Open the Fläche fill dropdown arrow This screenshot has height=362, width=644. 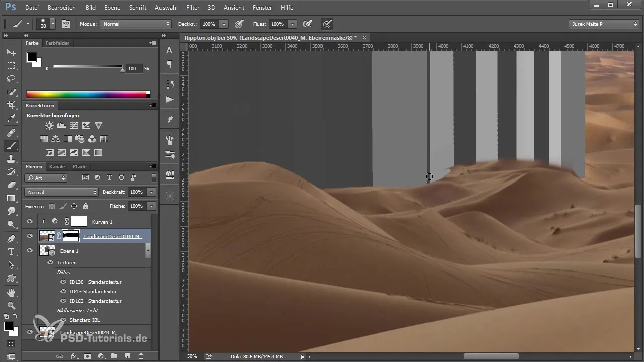151,206
